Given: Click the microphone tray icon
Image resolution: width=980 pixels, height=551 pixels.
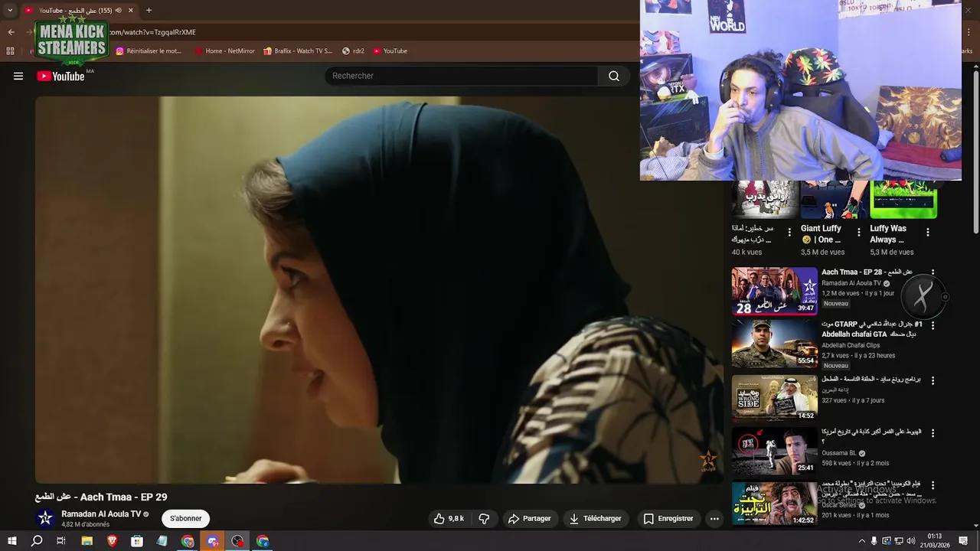Looking at the screenshot, I should coord(874,541).
